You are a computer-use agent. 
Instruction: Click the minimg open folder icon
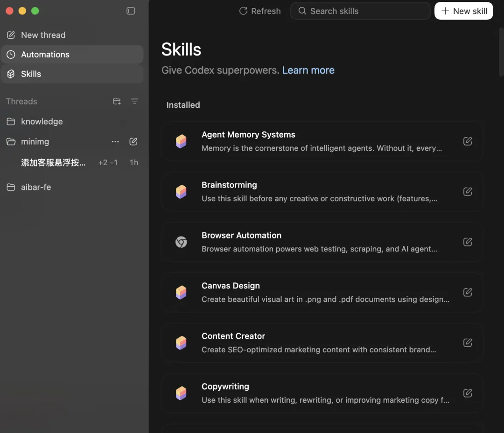click(x=11, y=141)
